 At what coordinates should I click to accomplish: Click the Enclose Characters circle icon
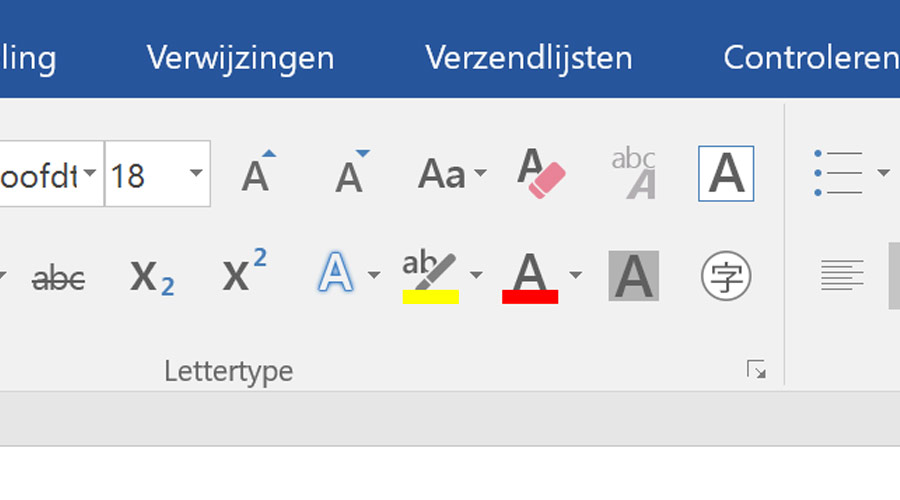pos(726,276)
